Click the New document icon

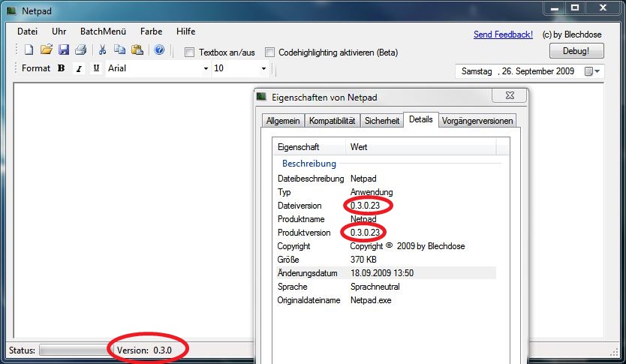pyautogui.click(x=29, y=50)
